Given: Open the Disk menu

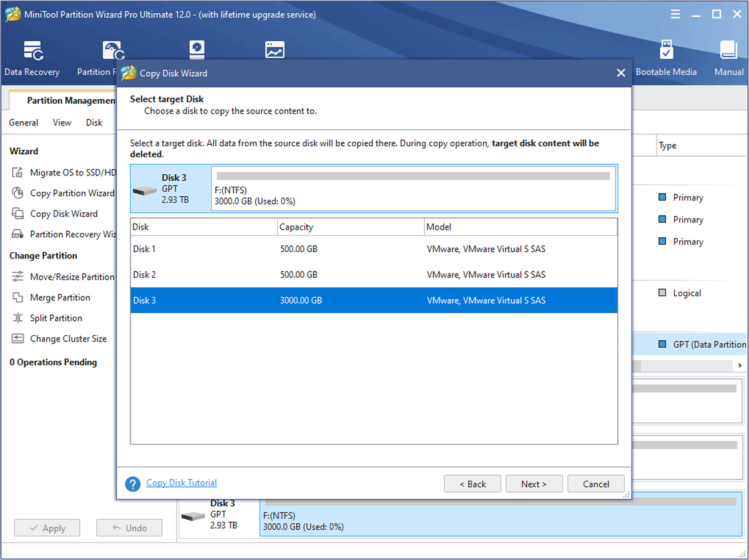Looking at the screenshot, I should pos(94,122).
